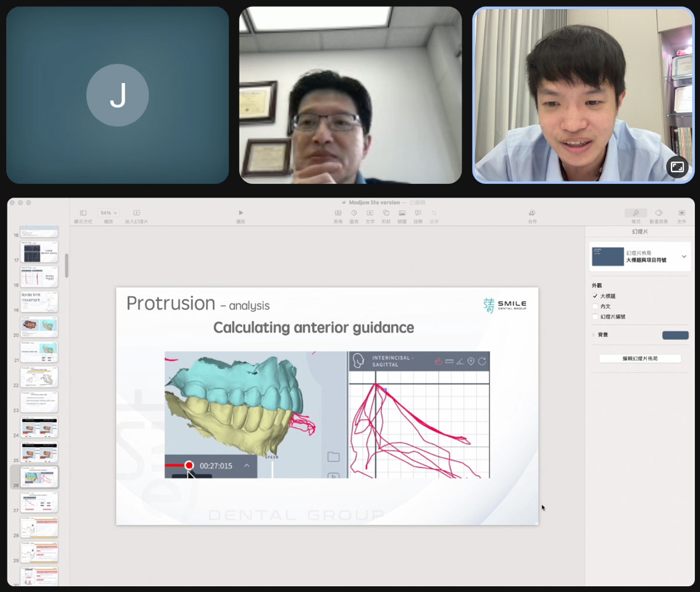Exit full-screen view on speaker video
The image size is (700, 592).
(677, 167)
